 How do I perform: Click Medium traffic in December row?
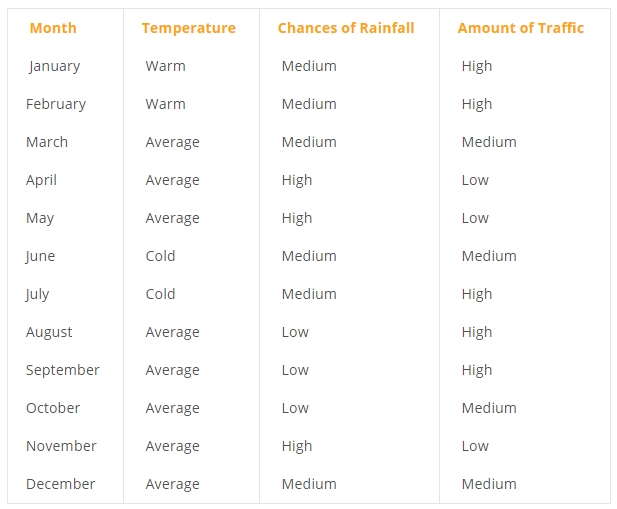489,484
